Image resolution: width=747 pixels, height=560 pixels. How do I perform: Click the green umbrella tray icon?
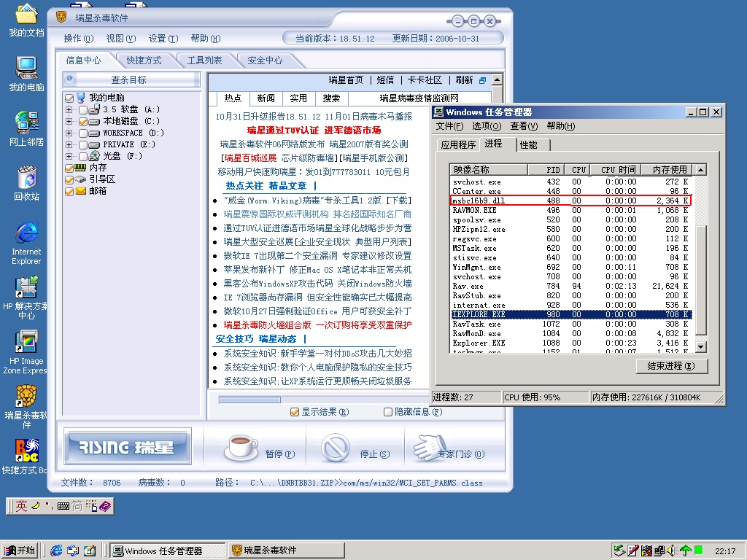[x=685, y=551]
